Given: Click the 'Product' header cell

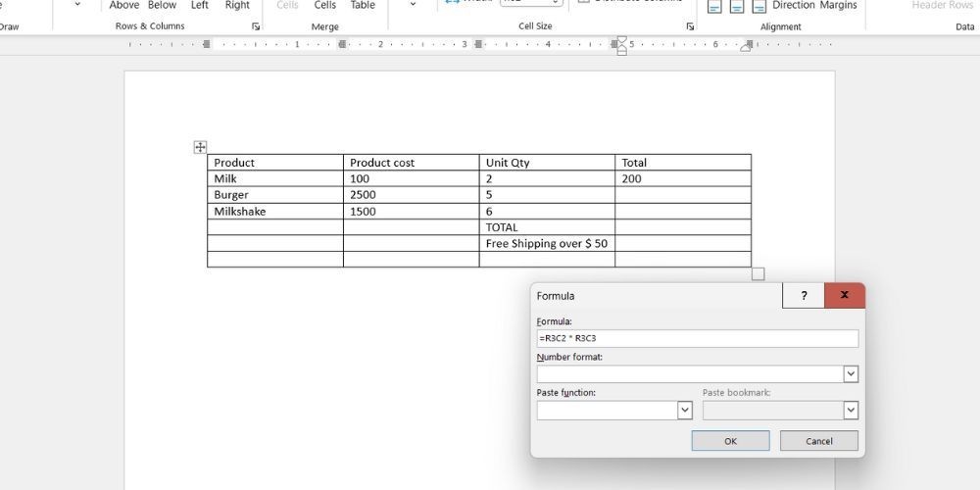Looking at the screenshot, I should [275, 163].
